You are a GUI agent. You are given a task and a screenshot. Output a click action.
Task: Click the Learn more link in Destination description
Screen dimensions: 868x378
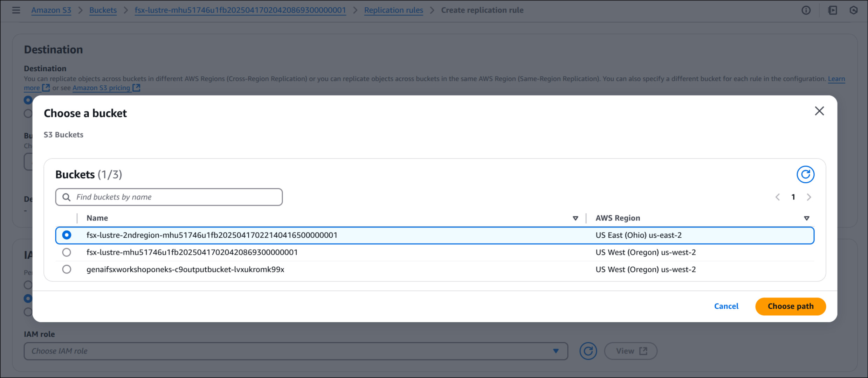[x=836, y=79]
